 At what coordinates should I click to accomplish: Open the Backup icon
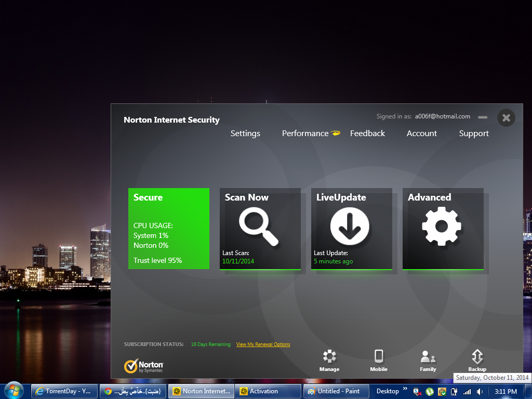click(x=477, y=361)
